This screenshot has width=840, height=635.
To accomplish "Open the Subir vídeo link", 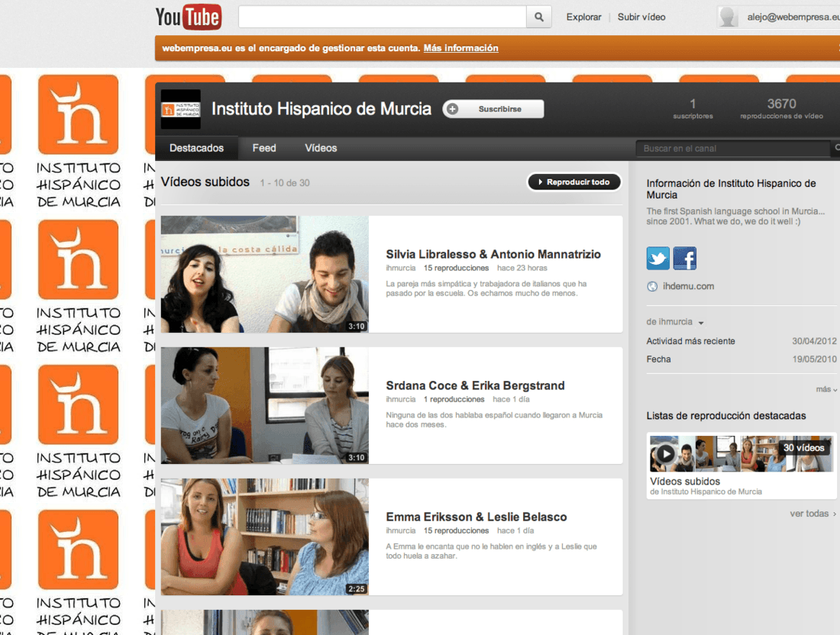I will click(641, 17).
